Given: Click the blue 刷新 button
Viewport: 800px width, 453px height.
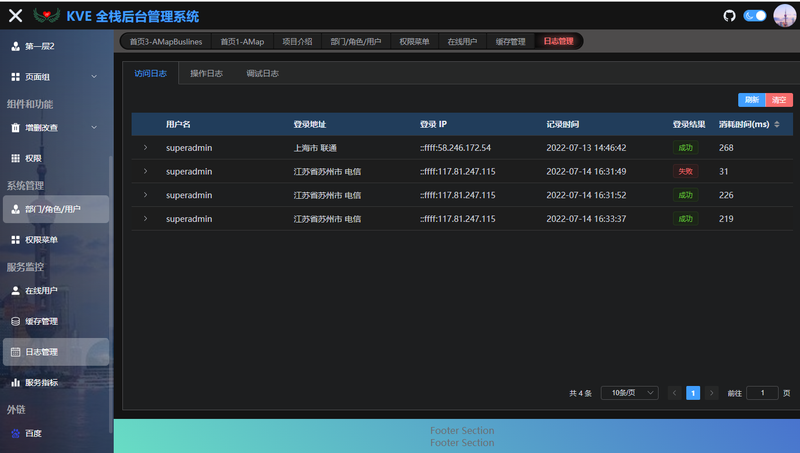Looking at the screenshot, I should point(752,100).
